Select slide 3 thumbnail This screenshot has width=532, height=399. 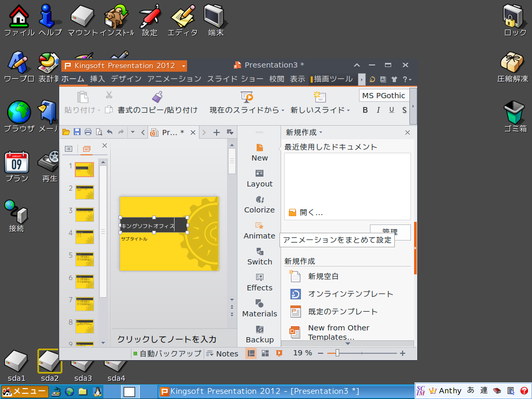pyautogui.click(x=85, y=215)
